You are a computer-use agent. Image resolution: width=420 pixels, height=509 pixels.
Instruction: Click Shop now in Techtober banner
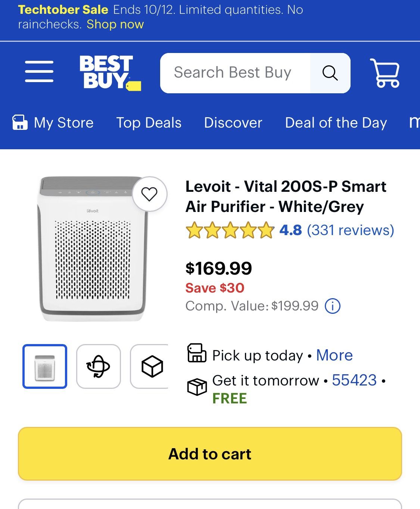coord(115,24)
